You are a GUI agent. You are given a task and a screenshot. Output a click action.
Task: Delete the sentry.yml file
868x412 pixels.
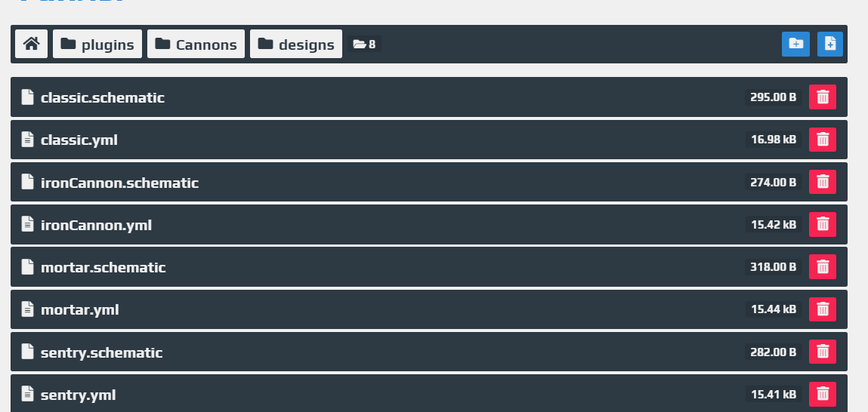pos(823,394)
